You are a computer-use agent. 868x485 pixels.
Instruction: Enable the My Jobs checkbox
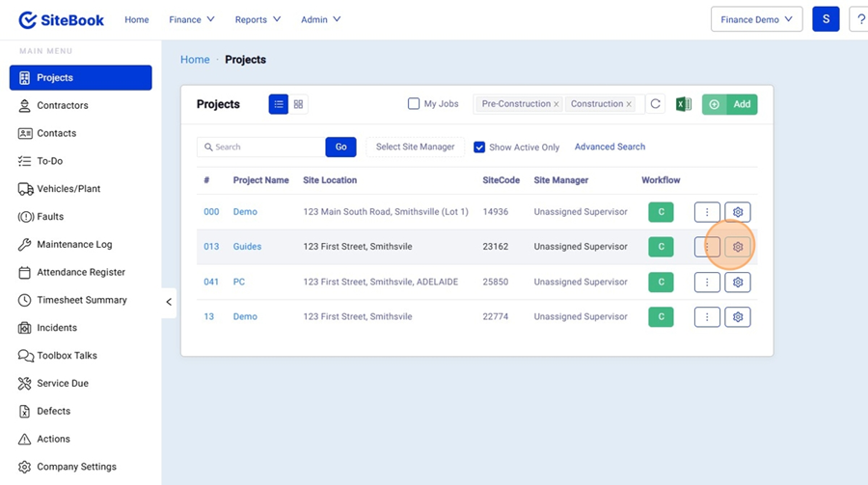414,104
